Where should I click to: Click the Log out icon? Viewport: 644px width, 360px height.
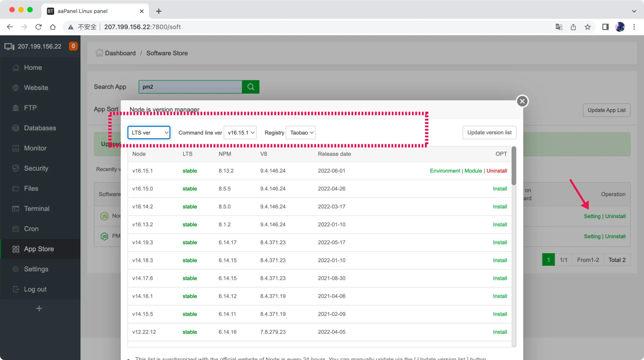(16, 289)
